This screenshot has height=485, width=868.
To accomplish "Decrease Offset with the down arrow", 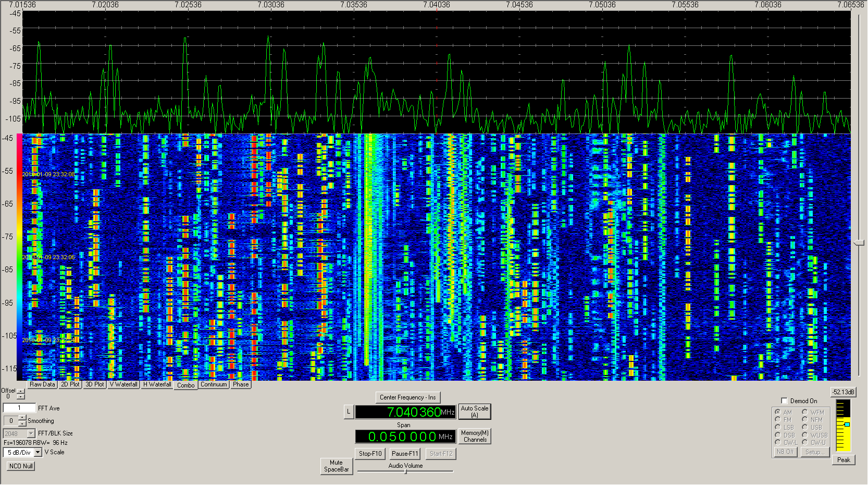I will [x=21, y=397].
